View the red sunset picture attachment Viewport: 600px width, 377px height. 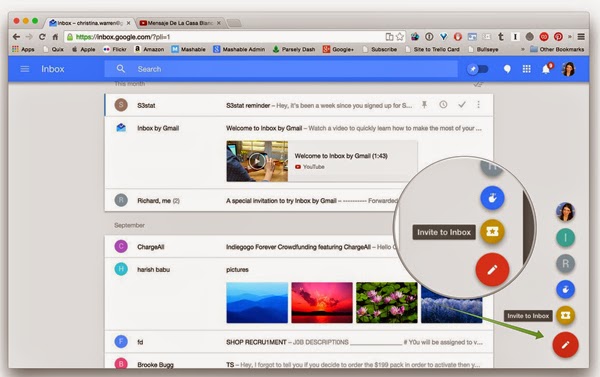(322, 303)
